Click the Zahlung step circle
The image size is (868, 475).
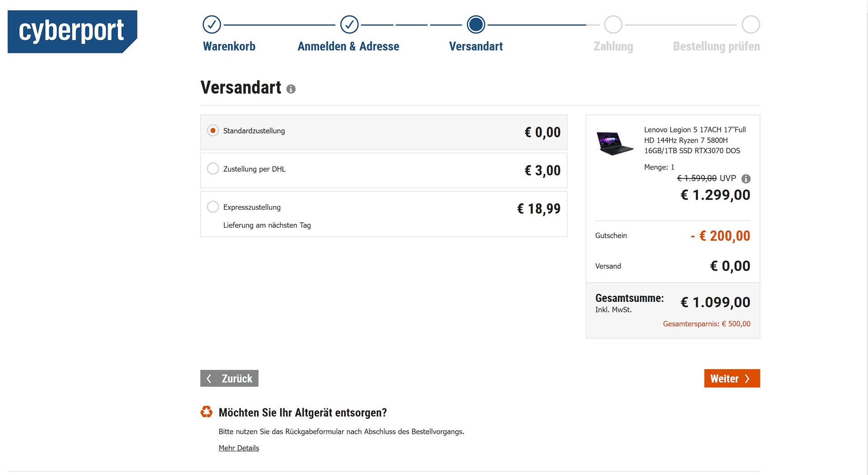(613, 24)
